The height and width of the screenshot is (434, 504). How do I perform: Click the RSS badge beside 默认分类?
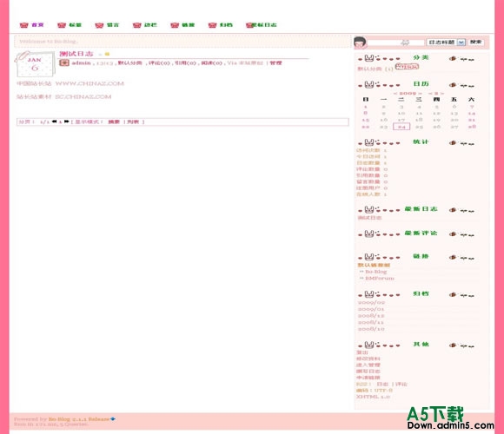407,67
